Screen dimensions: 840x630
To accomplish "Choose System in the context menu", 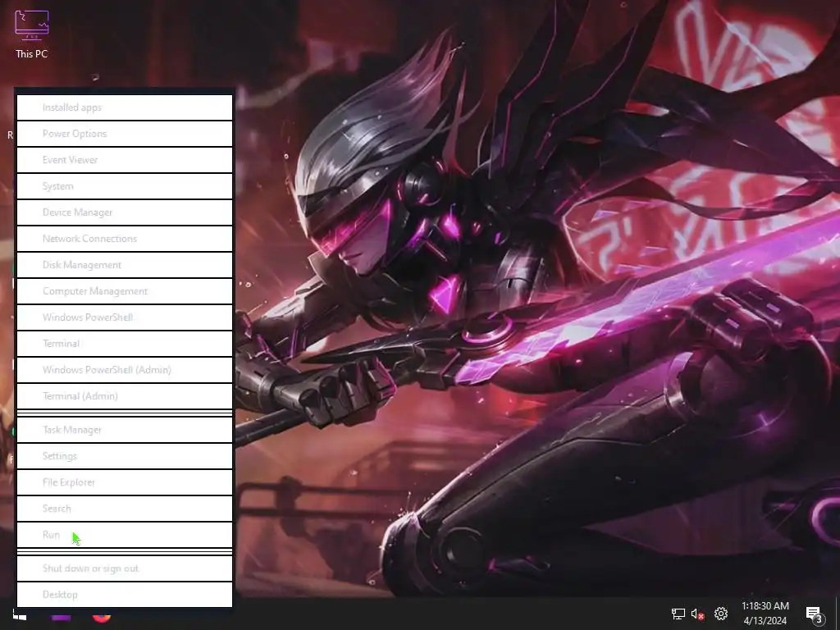I will 125,186.
